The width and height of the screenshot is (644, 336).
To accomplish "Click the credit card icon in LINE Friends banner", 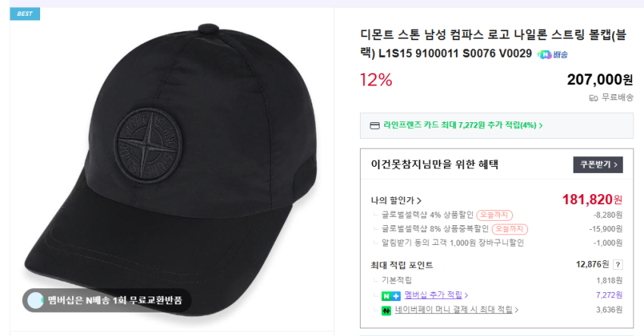I will pos(374,125).
